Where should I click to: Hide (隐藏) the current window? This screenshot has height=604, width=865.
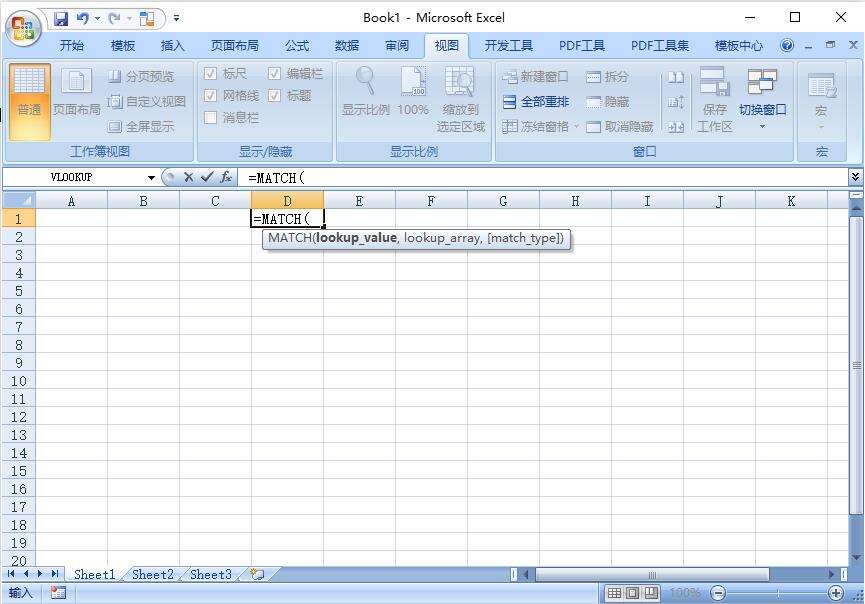pyautogui.click(x=607, y=102)
